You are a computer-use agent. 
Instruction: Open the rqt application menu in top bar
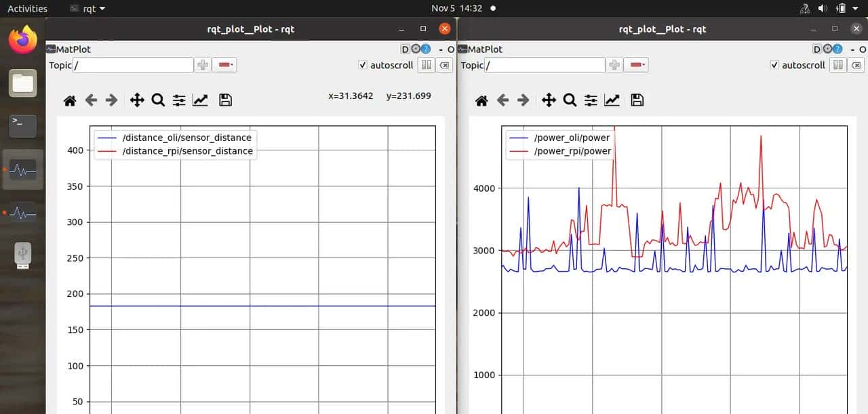tap(88, 9)
